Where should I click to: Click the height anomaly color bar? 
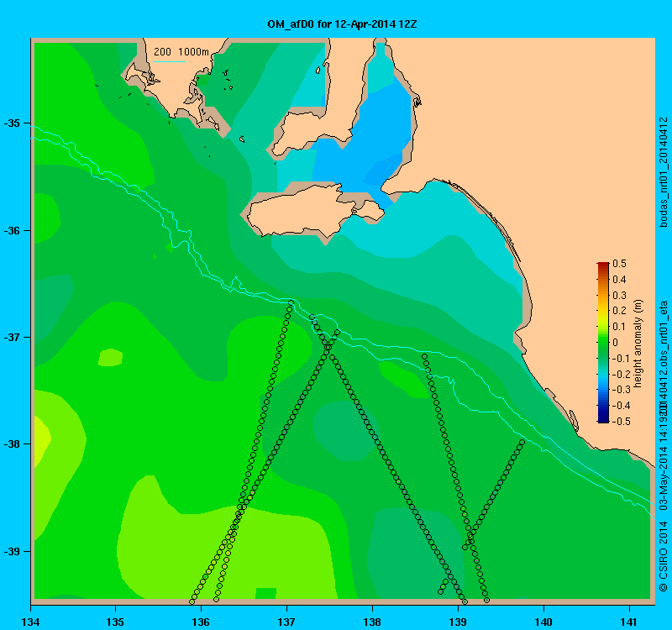click(x=603, y=343)
